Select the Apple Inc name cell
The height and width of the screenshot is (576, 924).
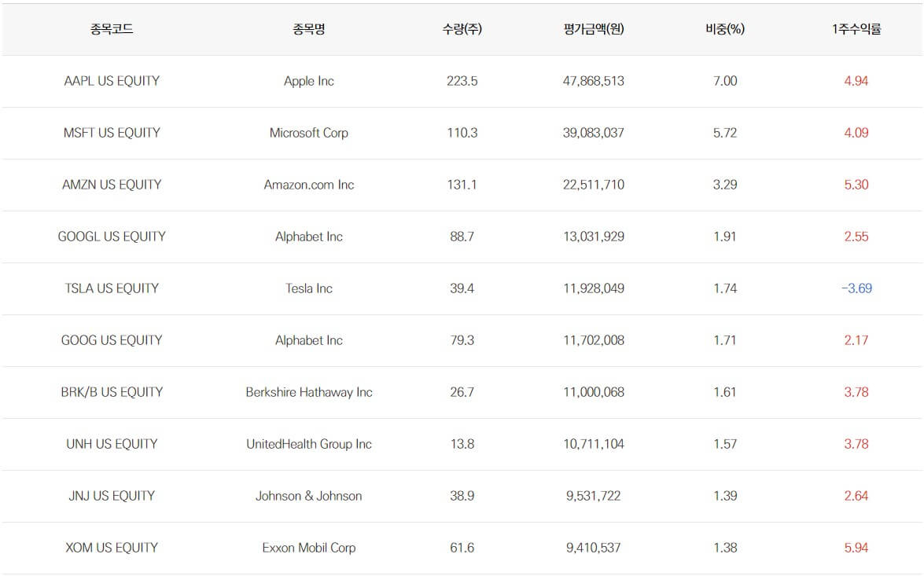(x=309, y=81)
